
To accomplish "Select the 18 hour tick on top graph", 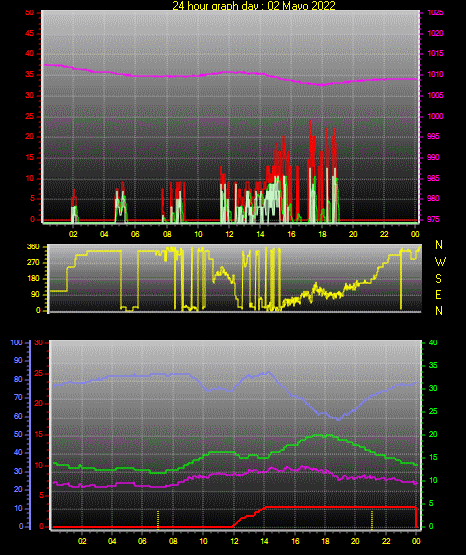I will (322, 234).
